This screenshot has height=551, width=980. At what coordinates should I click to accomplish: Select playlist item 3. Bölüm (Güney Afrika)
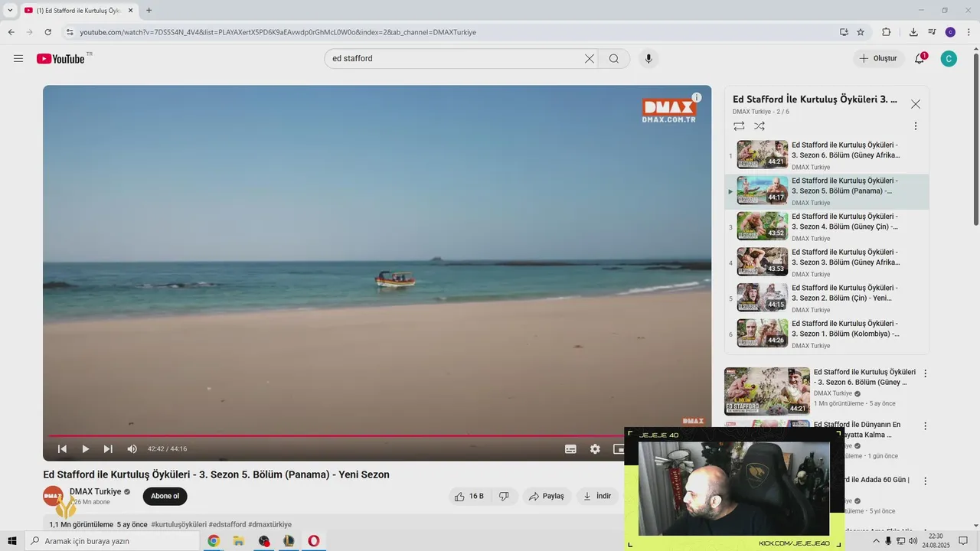pyautogui.click(x=827, y=262)
